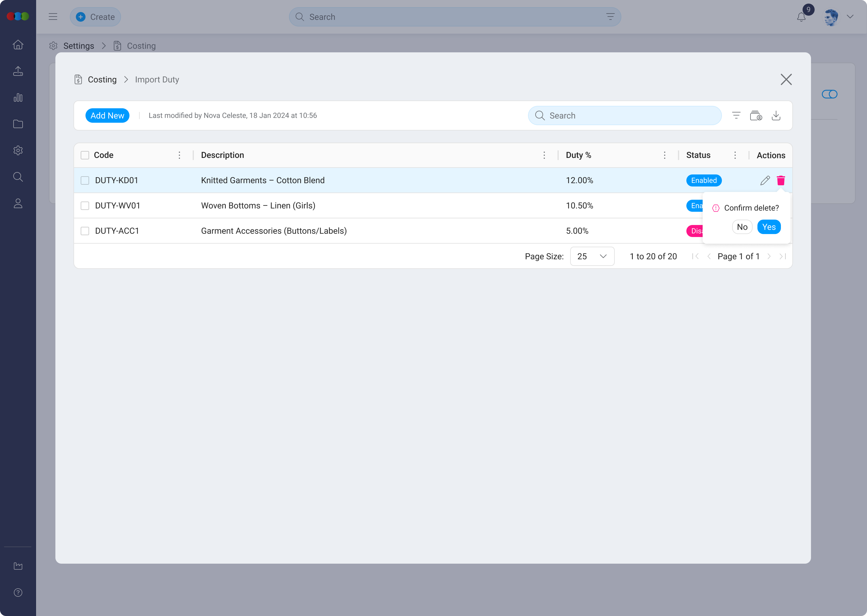Screen dimensions: 867x616
Task: Navigate to Settings via breadcrumb
Action: (x=79, y=45)
